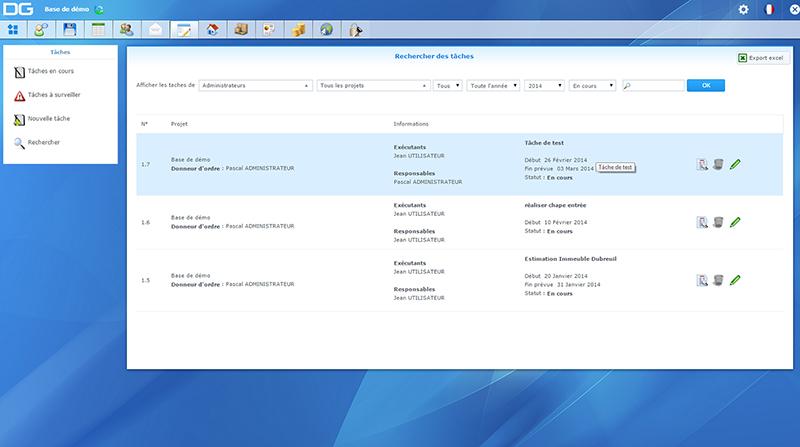Click 'Base de démo' in row 1.6

[190, 217]
